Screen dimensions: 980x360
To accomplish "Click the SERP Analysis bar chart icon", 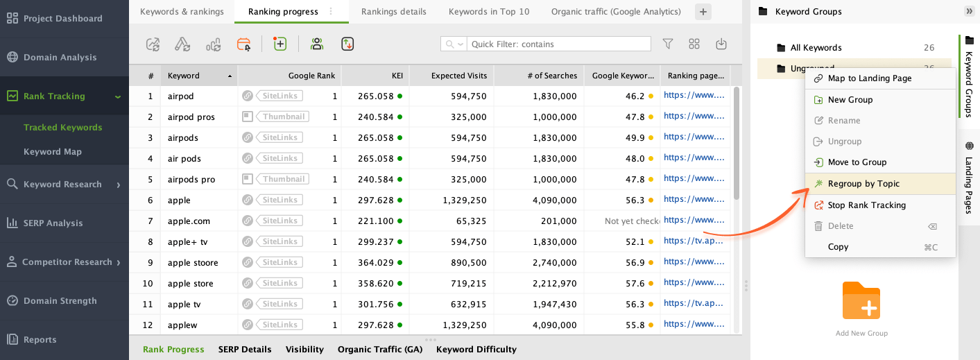I will pos(12,223).
